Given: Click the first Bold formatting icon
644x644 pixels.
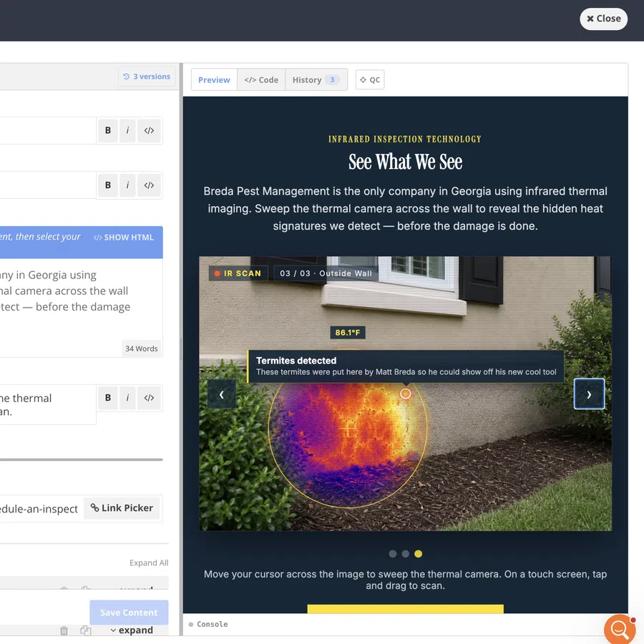Looking at the screenshot, I should [108, 131].
